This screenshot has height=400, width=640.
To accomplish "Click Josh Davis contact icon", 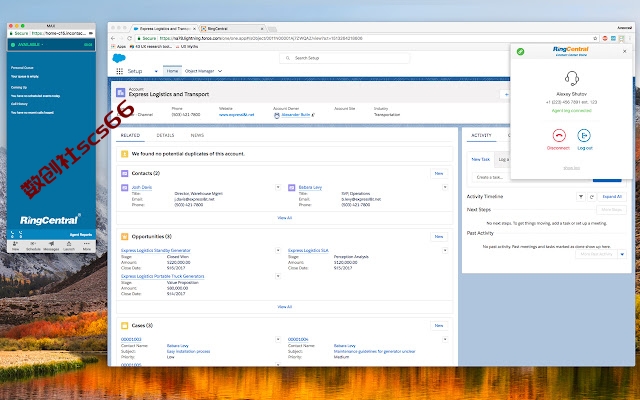I will click(124, 188).
